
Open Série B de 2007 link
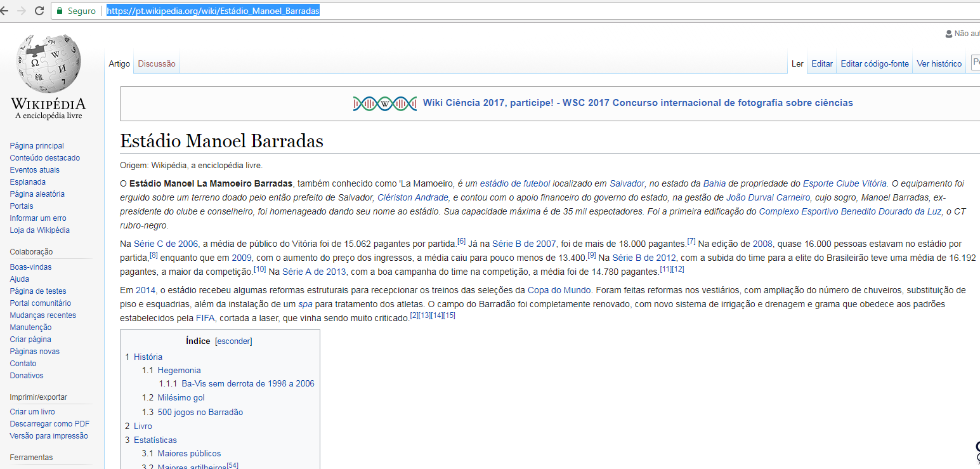[524, 244]
